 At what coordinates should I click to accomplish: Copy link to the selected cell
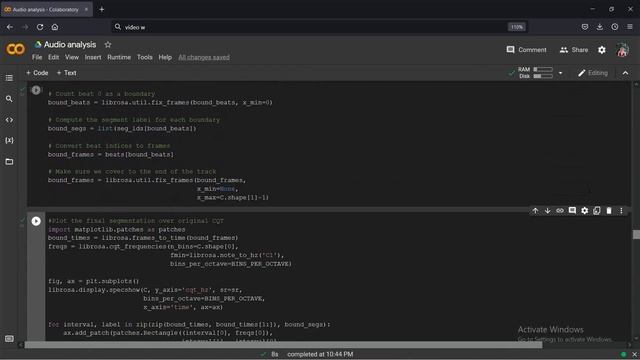click(x=560, y=211)
